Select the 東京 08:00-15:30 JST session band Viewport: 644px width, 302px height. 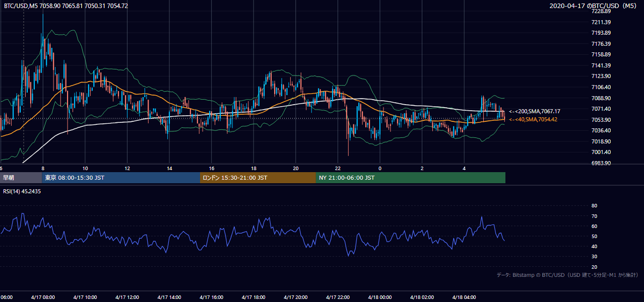[x=121, y=178]
